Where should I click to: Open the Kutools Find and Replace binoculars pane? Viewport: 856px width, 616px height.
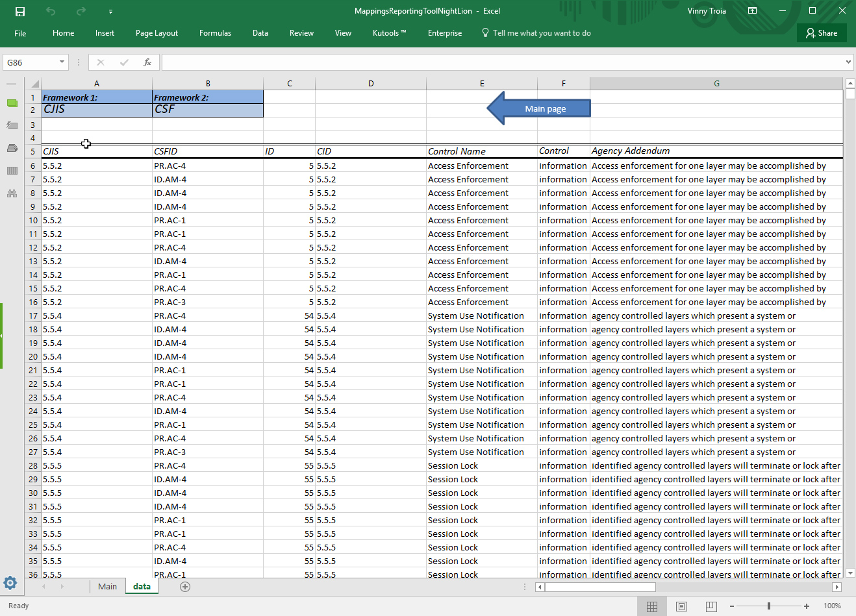pyautogui.click(x=12, y=193)
